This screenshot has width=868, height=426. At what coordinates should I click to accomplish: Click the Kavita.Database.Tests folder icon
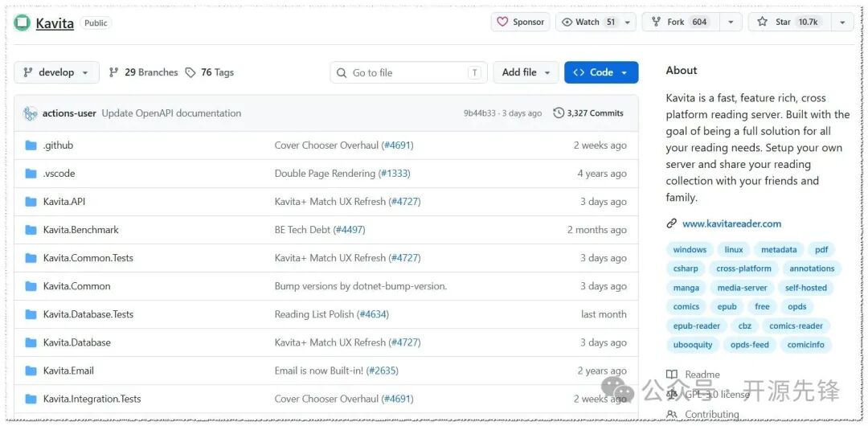(x=31, y=314)
